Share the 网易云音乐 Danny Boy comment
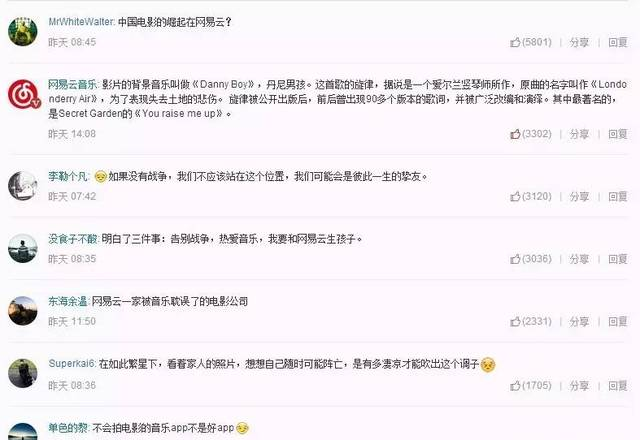The height and width of the screenshot is (440, 640). tap(579, 134)
